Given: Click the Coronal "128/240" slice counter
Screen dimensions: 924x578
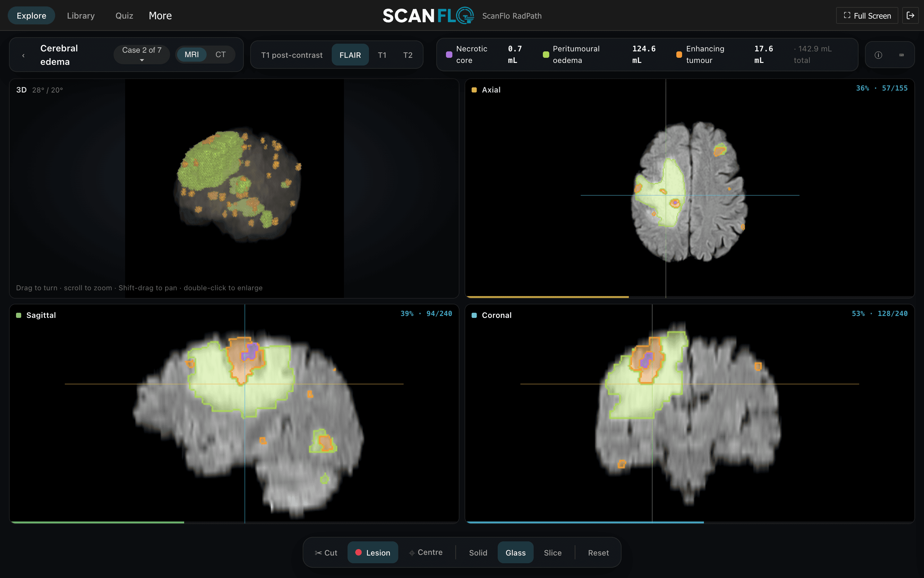Looking at the screenshot, I should click(x=892, y=314).
